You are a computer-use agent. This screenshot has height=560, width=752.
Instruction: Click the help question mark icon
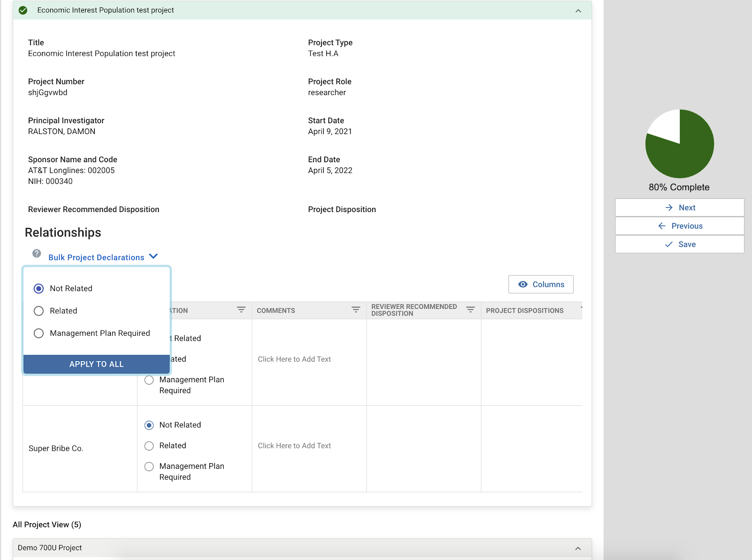[37, 253]
